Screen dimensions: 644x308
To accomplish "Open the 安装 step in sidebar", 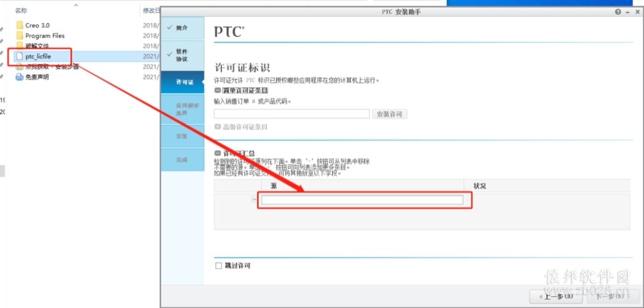I will [x=182, y=135].
